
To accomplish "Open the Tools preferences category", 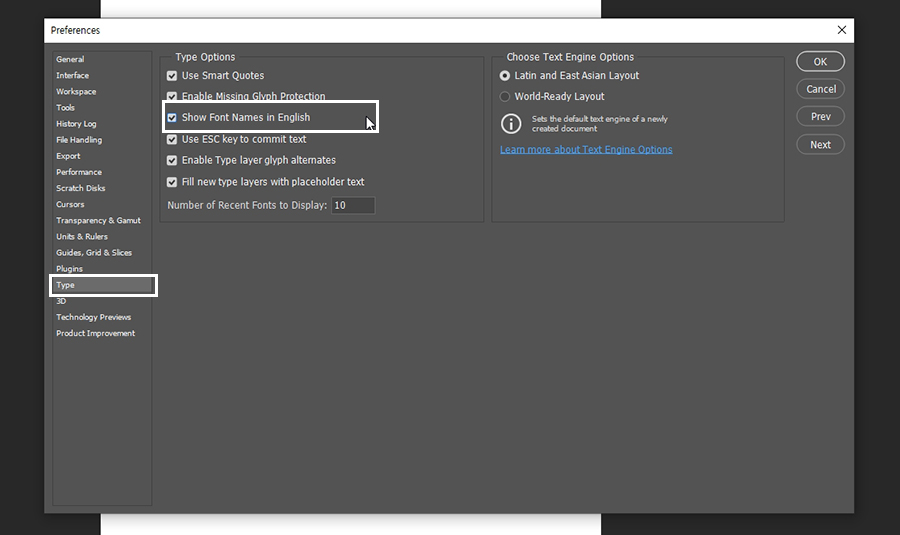I will (65, 107).
